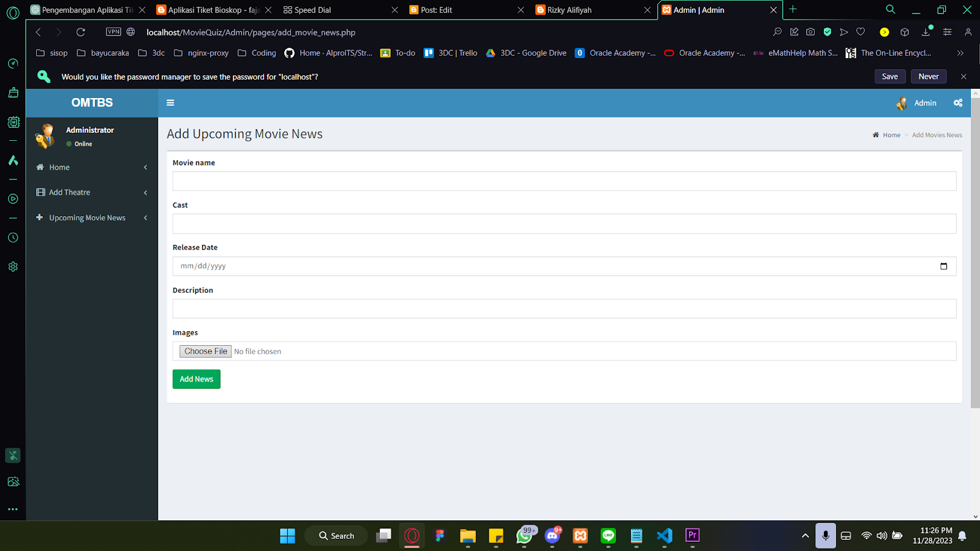Open Opera sidebar settings gear
The image size is (980, 551).
(x=13, y=267)
